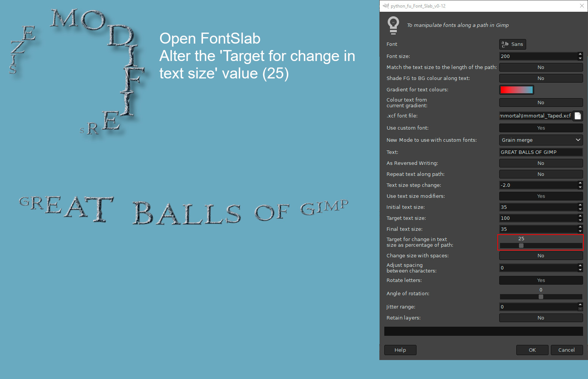Decrease the Initial text size
Screen dimensions: 588x379
point(580,209)
